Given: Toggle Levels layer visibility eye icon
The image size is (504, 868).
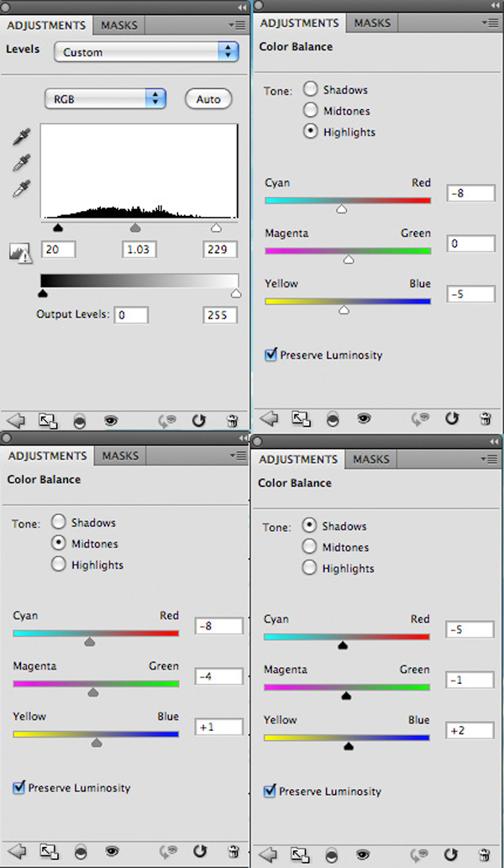Looking at the screenshot, I should click(x=111, y=421).
